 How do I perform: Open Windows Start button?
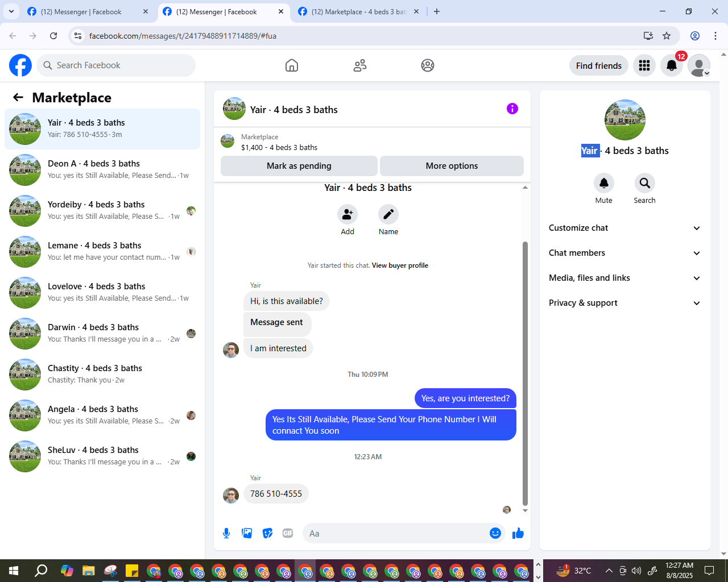14,571
